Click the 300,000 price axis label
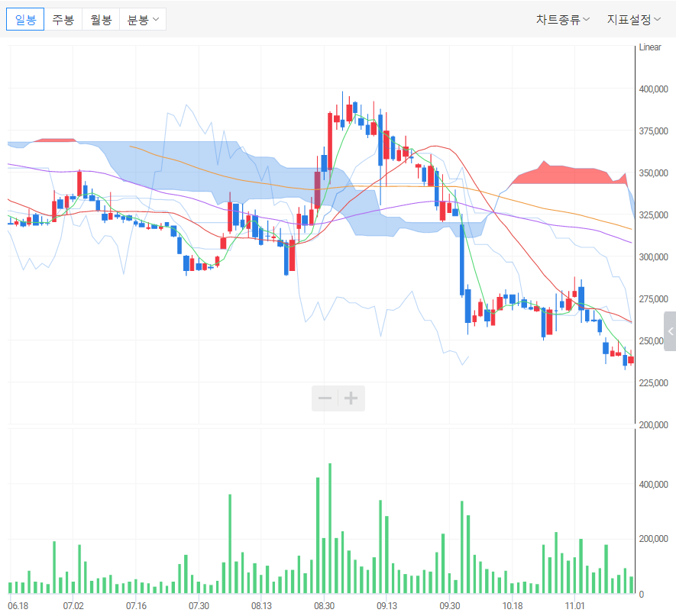 [x=653, y=257]
